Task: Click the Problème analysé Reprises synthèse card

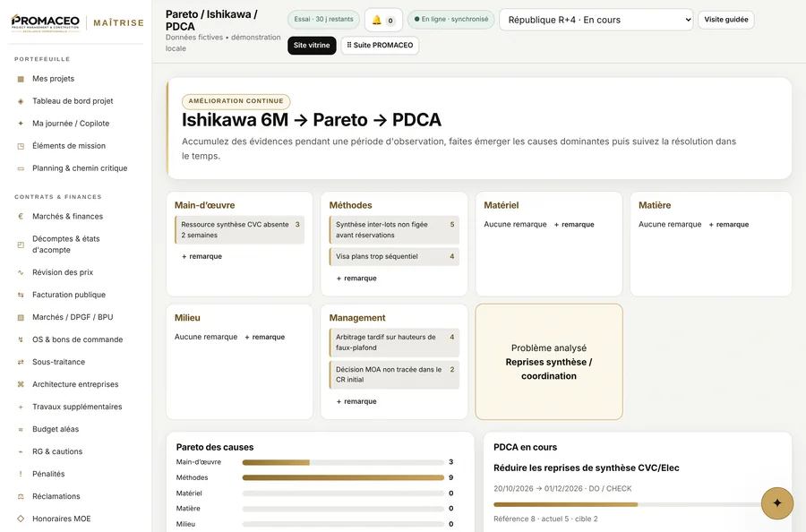Action: (x=549, y=362)
